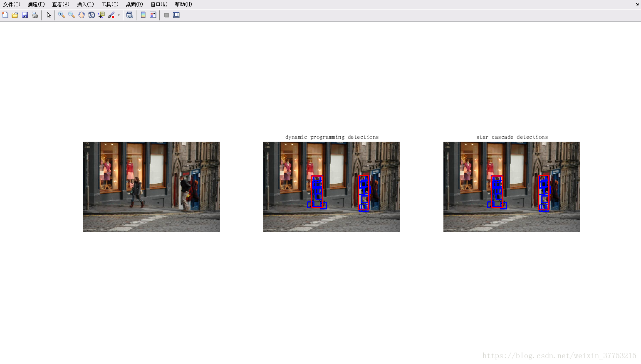Viewport: 641px width, 364px height.
Task: Select the Data Cursor tool
Action: coord(101,15)
